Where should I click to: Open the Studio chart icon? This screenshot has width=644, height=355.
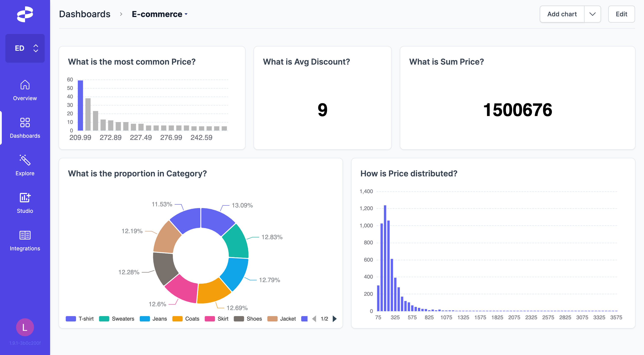pyautogui.click(x=25, y=197)
